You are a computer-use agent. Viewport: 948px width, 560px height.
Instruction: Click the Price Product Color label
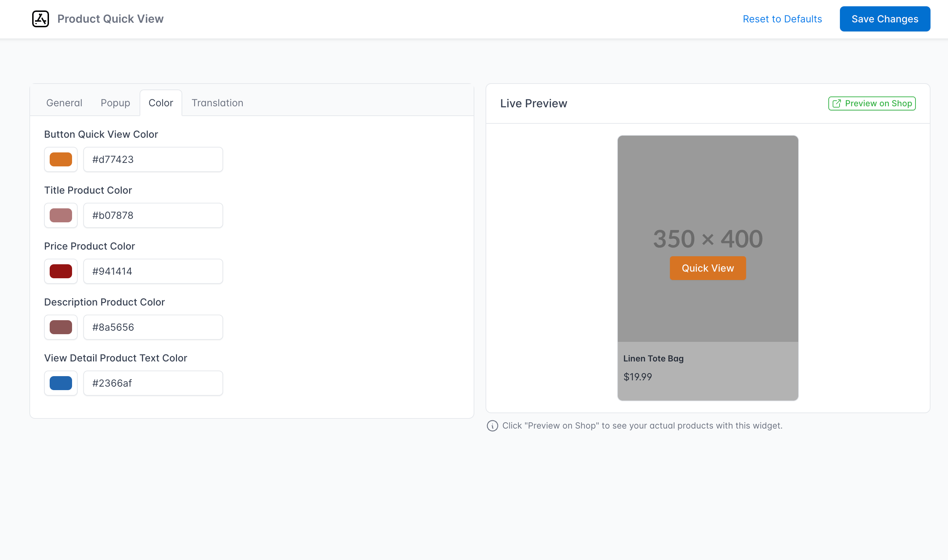pyautogui.click(x=90, y=246)
